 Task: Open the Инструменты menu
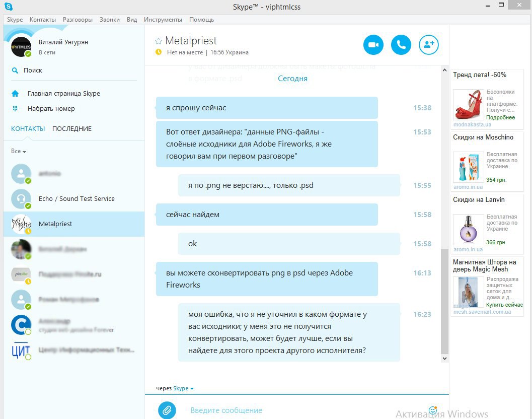pos(163,20)
